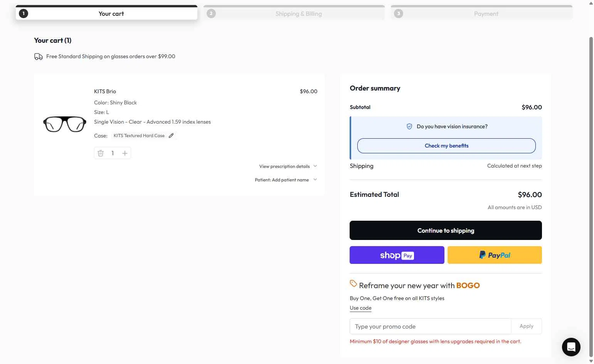Remove KITS Brio with the trash icon
This screenshot has width=594, height=364.
(x=101, y=153)
